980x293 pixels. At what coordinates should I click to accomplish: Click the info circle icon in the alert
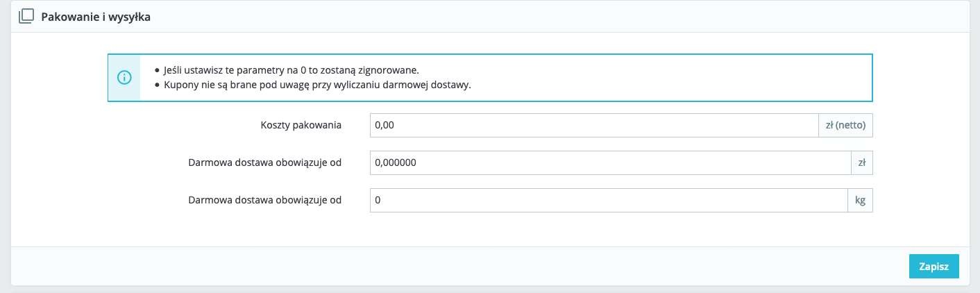124,78
